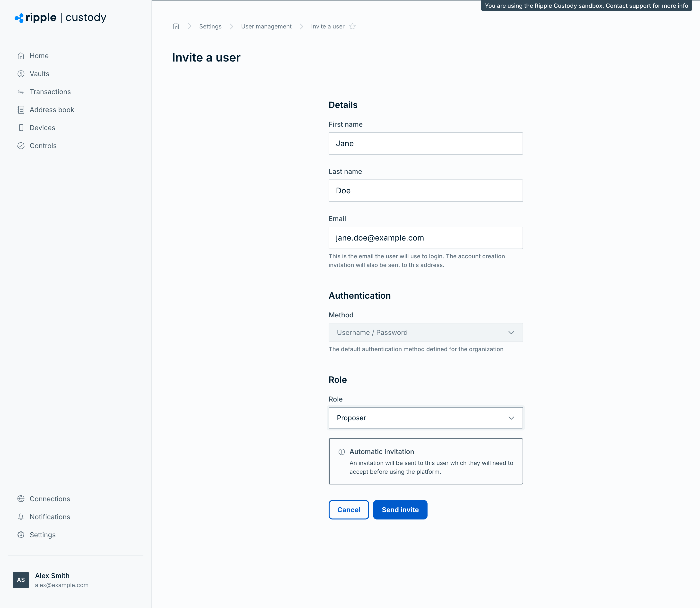
Task: Open Connections in the sidebar
Action: point(50,499)
